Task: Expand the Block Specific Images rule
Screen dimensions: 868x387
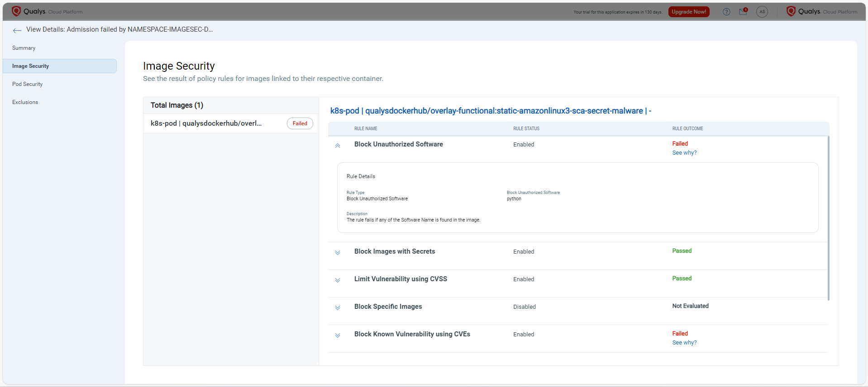Action: click(x=338, y=308)
